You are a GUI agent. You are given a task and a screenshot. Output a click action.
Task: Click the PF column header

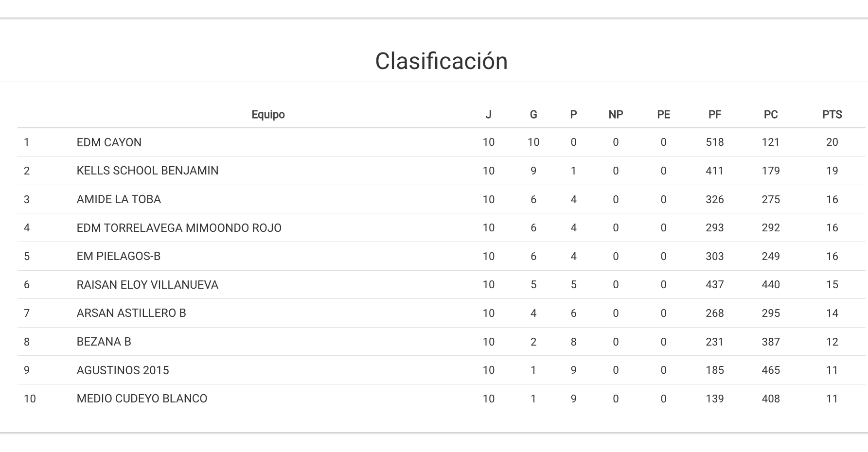pos(714,115)
